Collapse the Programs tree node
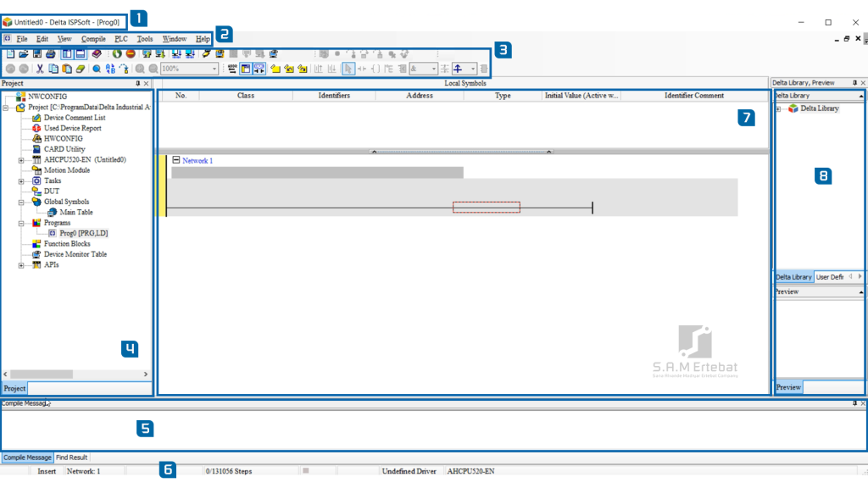Image resolution: width=868 pixels, height=488 pixels. (21, 223)
